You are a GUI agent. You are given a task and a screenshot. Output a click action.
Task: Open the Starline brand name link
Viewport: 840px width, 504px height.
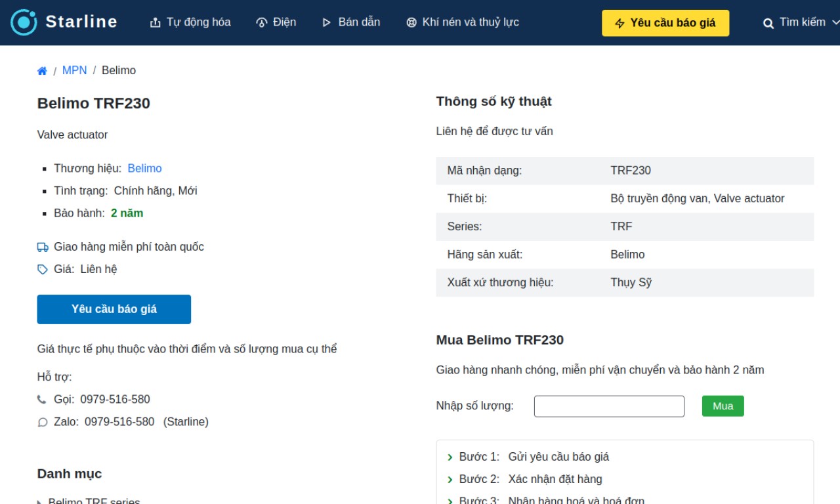coord(81,22)
